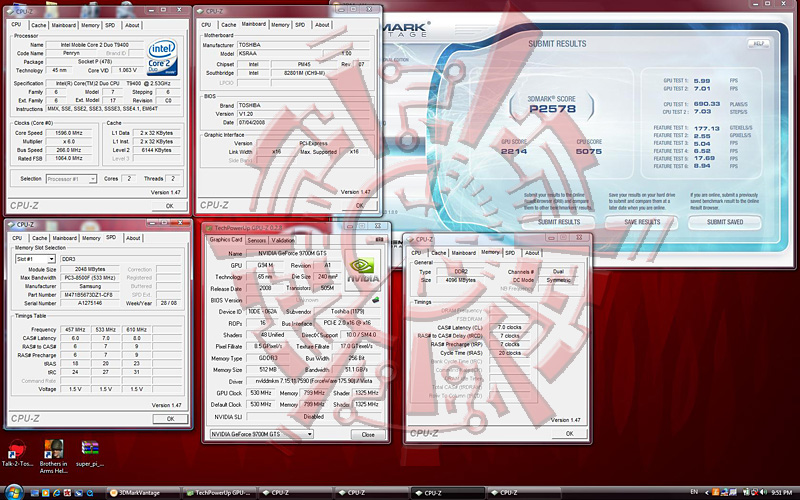
Task: Open the Mainboard tab in the CPU-Z Memory window
Action: (463, 253)
